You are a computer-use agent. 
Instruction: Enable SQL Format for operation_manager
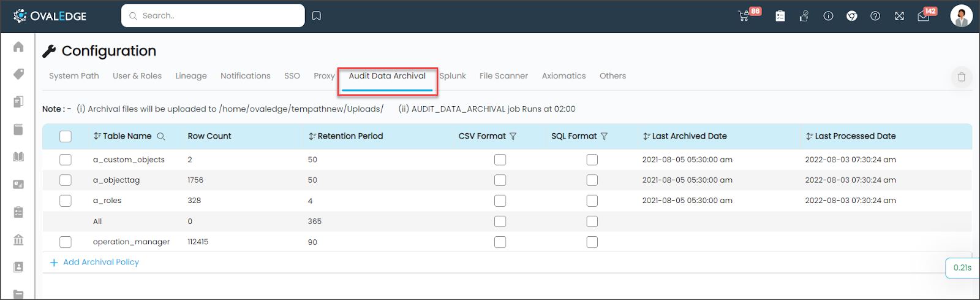pos(592,242)
